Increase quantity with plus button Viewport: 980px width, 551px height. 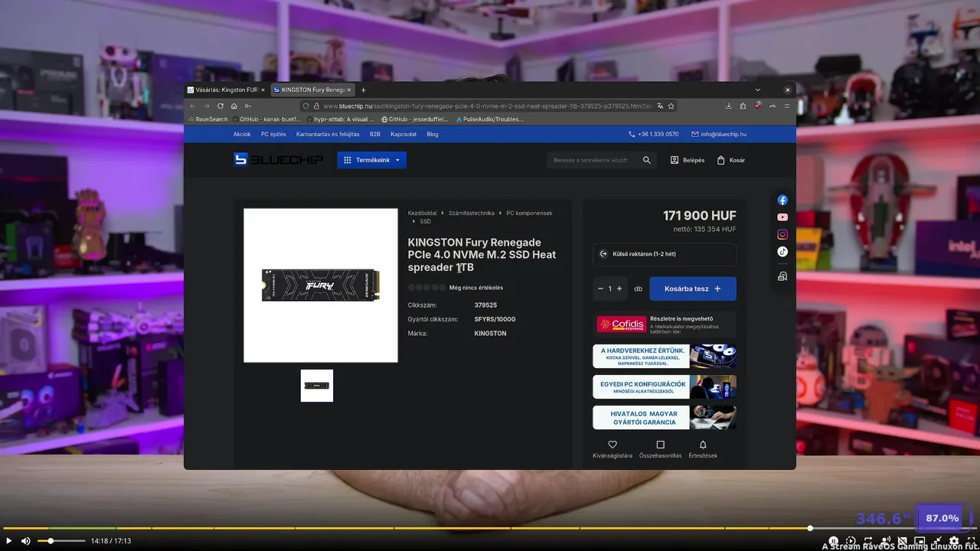click(x=619, y=289)
